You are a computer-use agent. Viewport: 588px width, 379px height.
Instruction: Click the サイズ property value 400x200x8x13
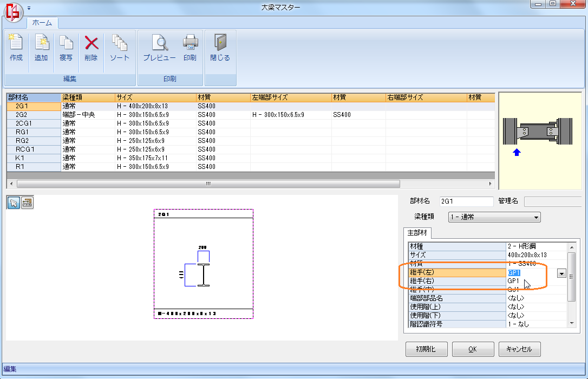pyautogui.click(x=536, y=255)
